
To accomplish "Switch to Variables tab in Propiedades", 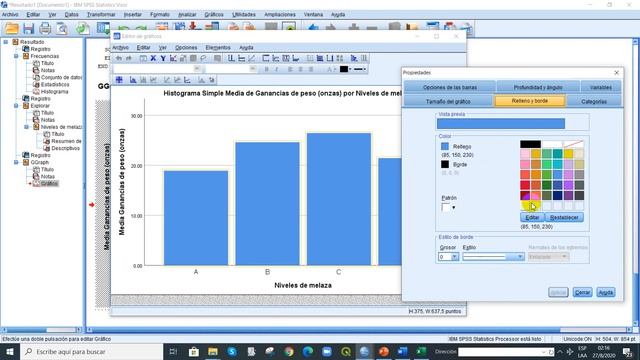I will coord(601,87).
